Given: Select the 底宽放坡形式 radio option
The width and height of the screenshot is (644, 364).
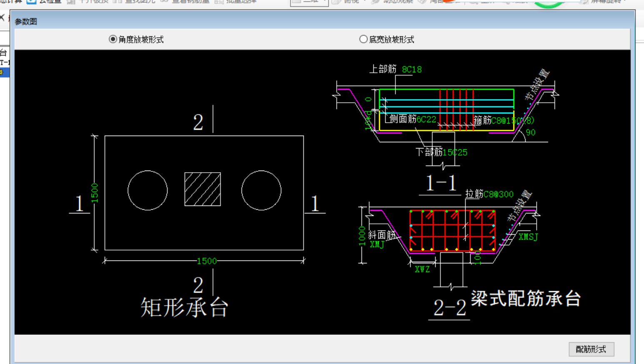Looking at the screenshot, I should click(x=387, y=40).
